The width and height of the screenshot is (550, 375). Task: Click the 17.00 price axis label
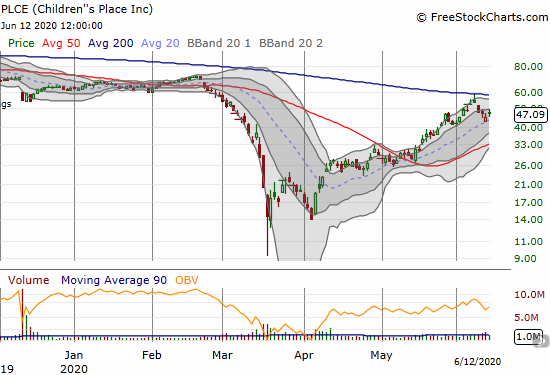pos(529,202)
